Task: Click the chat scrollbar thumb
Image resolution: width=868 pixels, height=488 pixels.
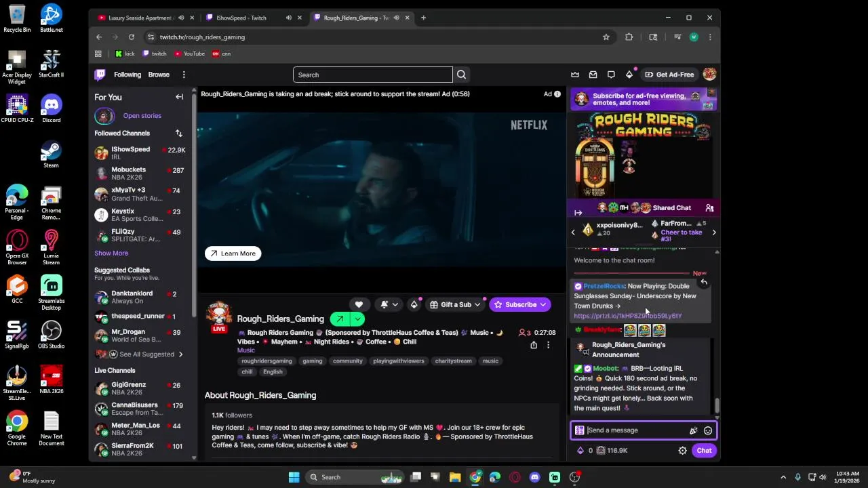Action: coord(717,405)
